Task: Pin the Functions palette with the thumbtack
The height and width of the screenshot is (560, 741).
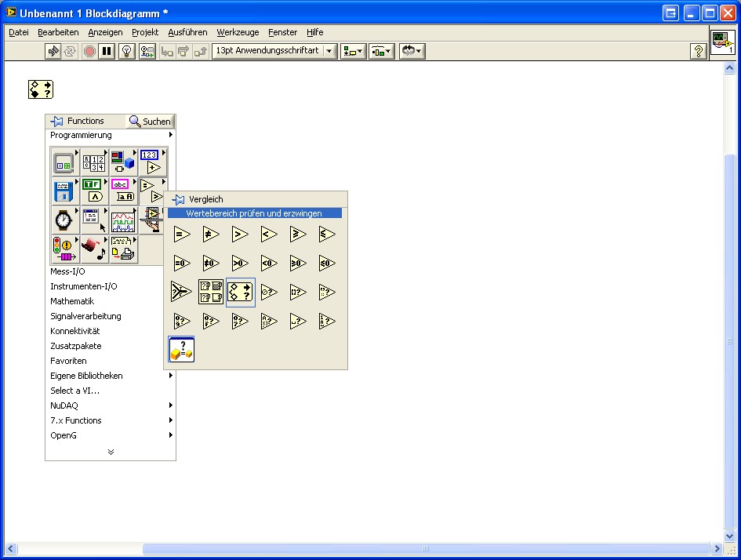Action: click(56, 122)
